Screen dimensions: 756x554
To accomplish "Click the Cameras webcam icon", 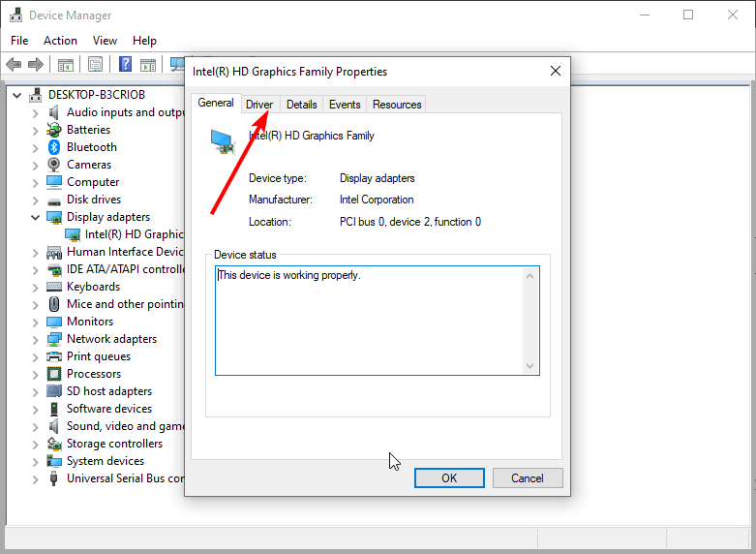I will click(x=54, y=165).
